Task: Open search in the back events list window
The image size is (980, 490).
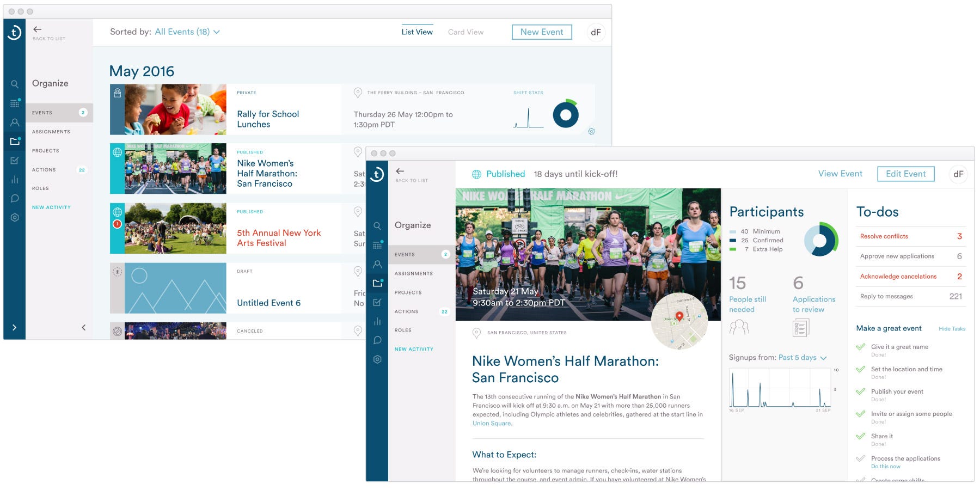Action: click(15, 84)
